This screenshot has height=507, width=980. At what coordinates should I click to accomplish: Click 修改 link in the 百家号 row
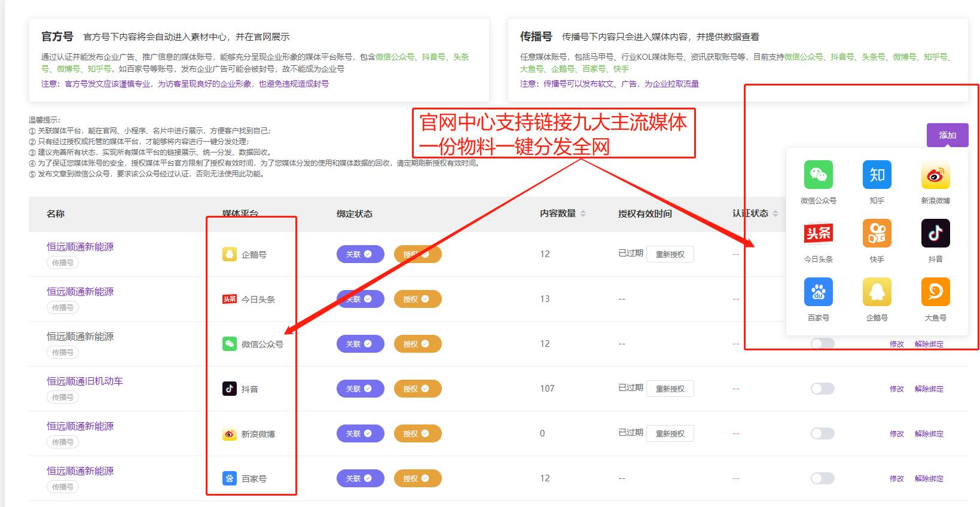pyautogui.click(x=896, y=479)
